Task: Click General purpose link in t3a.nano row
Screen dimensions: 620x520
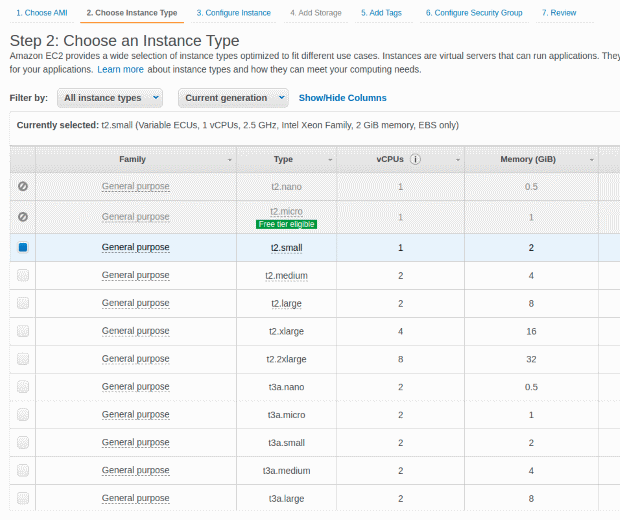Action: (x=136, y=386)
